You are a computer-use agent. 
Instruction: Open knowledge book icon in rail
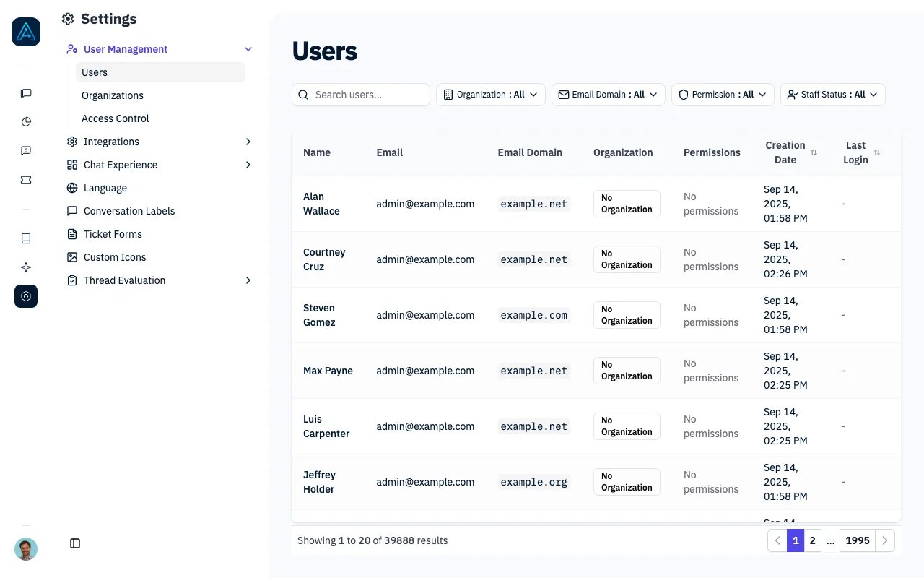[x=26, y=238]
